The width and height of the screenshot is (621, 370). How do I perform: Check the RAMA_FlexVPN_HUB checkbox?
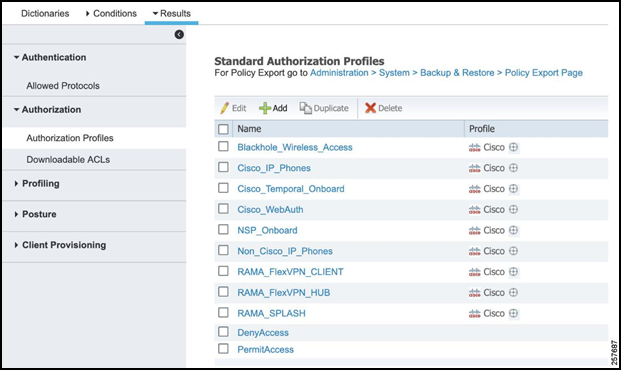[223, 292]
